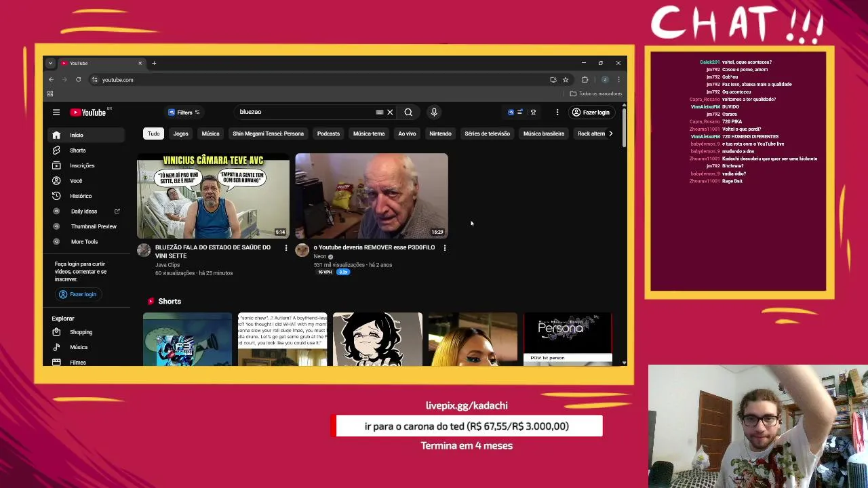Close the YouTube browser tab
This screenshot has height=488, width=868.
pos(140,63)
